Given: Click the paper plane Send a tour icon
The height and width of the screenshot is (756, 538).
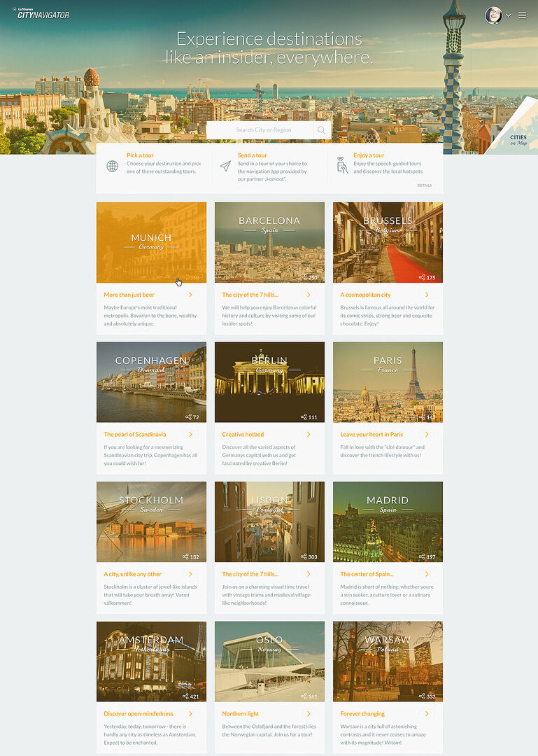Looking at the screenshot, I should 225,166.
